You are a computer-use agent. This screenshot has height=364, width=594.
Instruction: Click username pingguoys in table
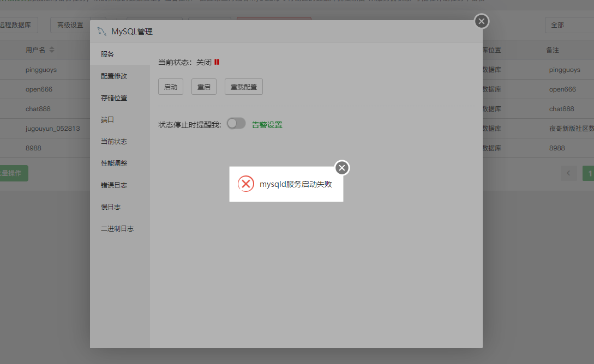coord(41,70)
